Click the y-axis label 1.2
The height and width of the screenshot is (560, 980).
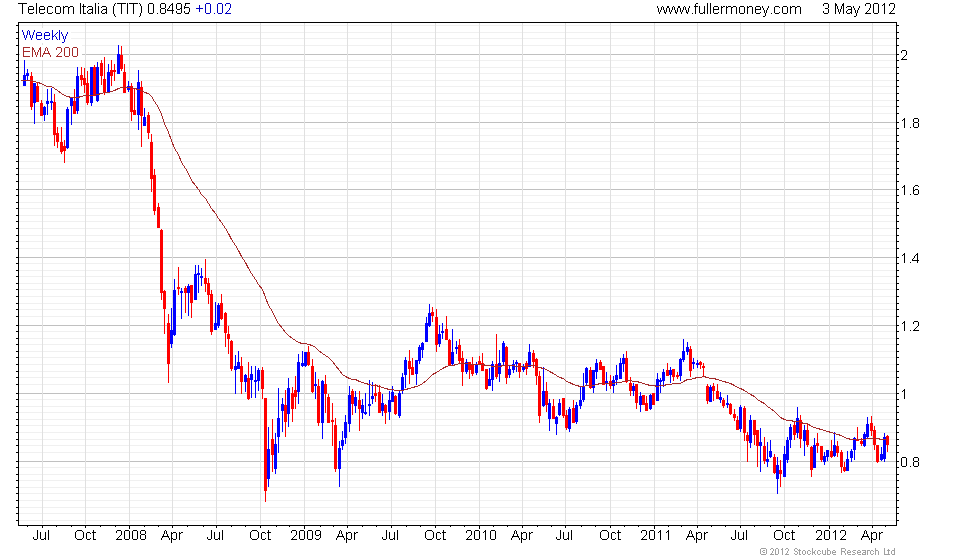pyautogui.click(x=910, y=326)
